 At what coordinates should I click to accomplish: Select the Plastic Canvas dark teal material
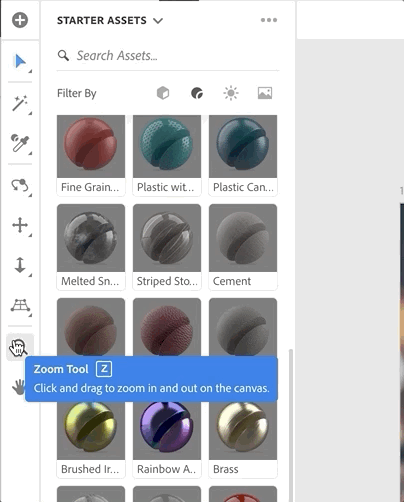(243, 146)
